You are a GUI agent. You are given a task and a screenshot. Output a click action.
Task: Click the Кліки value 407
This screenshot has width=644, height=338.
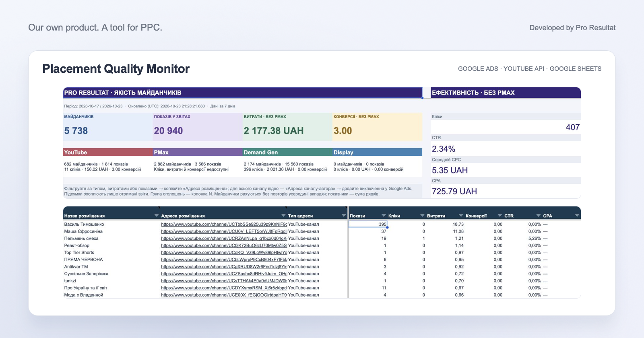coord(573,127)
